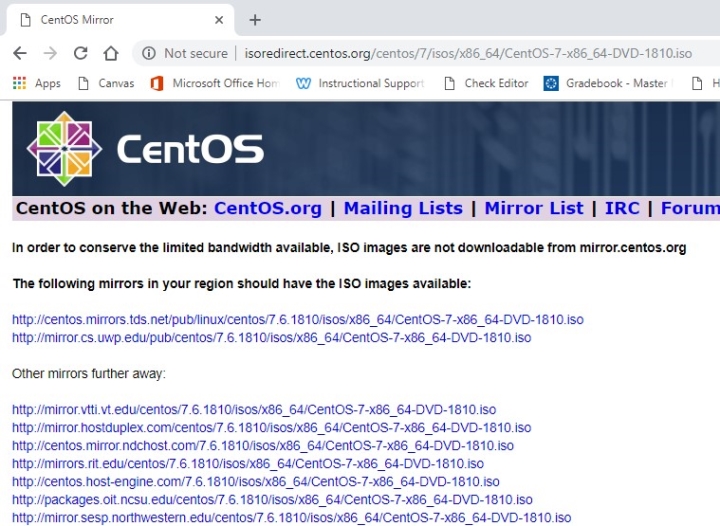
Task: Open the Instructional Support bookmark
Action: coord(361,83)
